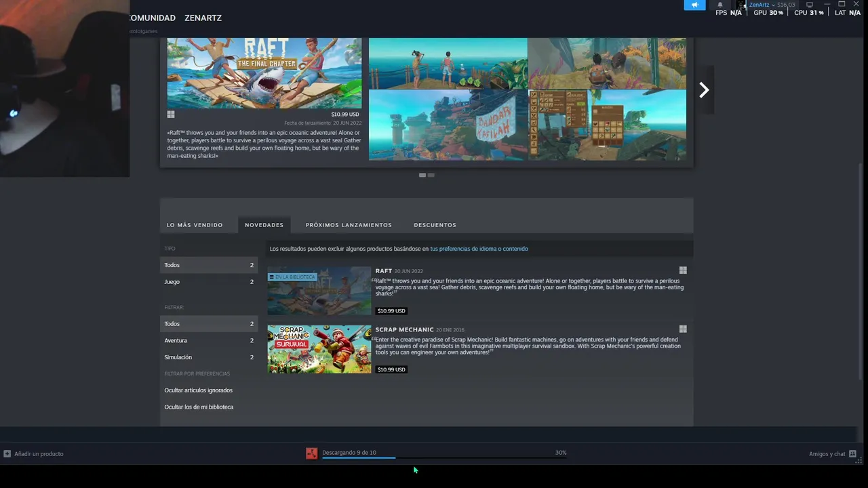Viewport: 868px width, 488px height.
Task: Open the ZENARTZ profile menu
Action: 203,18
